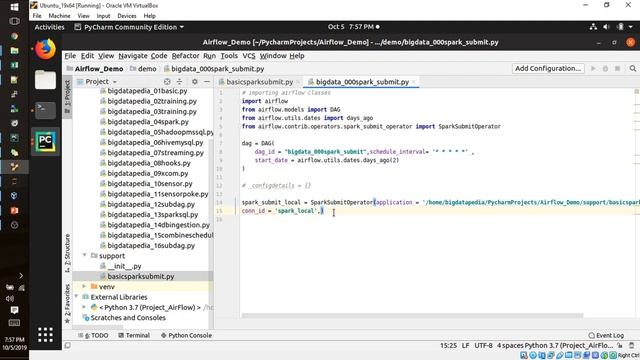640x360 pixels.
Task: Open the Show Applications grid
Action: [45, 335]
